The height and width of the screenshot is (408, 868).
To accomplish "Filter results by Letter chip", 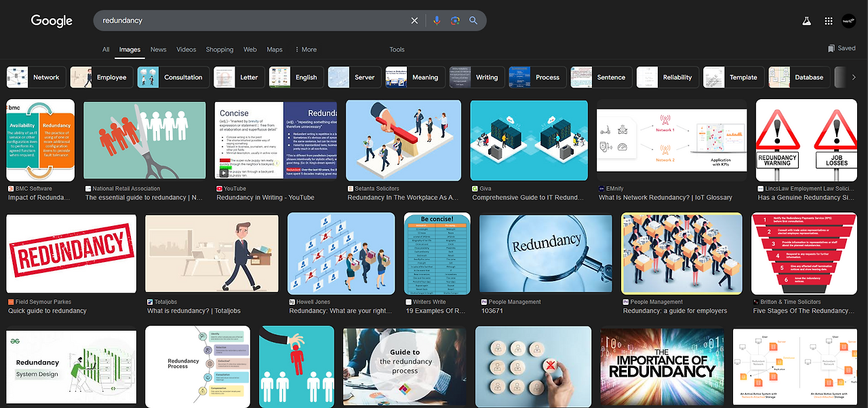I will click(x=239, y=77).
